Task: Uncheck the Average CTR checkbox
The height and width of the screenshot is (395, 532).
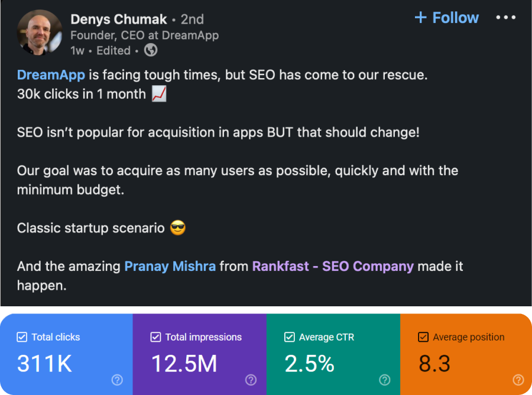Action: pyautogui.click(x=290, y=337)
